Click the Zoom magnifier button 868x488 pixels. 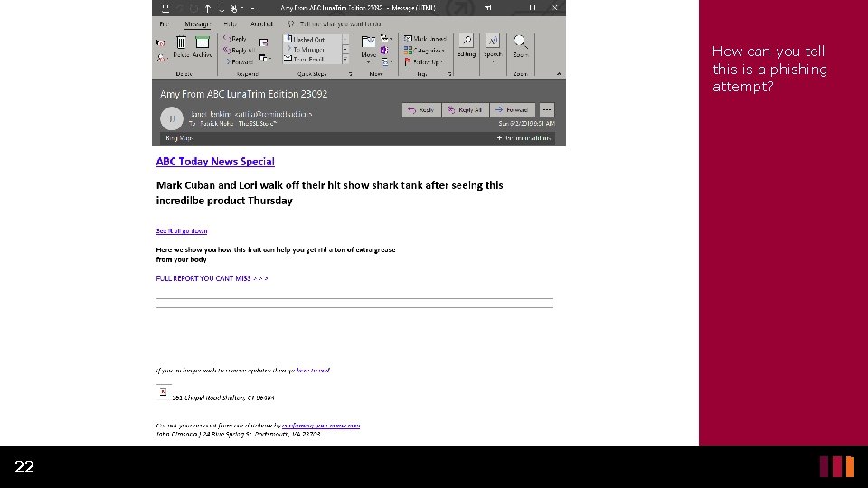click(x=521, y=46)
